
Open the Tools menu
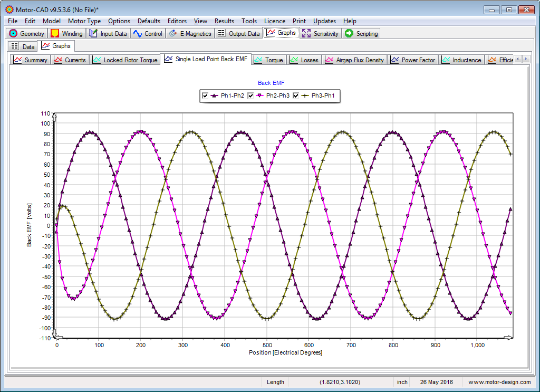(x=249, y=21)
